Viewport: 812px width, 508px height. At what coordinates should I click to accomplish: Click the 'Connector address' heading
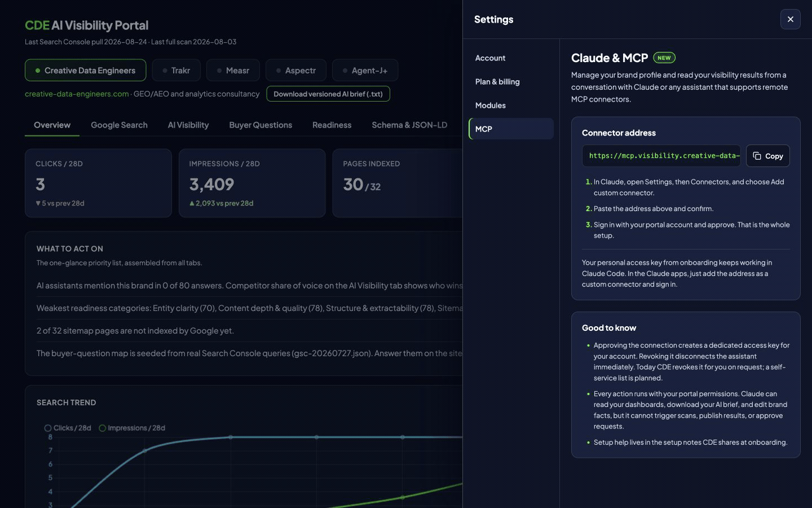coord(619,133)
